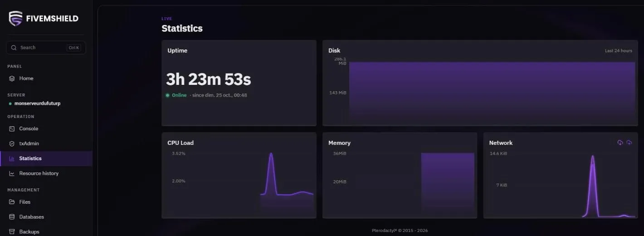This screenshot has height=236, width=644.
Task: Click the CPU Load card title
Action: tap(181, 143)
